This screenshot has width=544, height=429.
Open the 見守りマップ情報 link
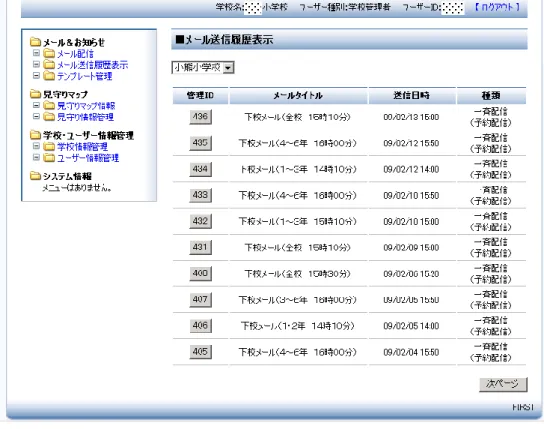[x=86, y=106]
